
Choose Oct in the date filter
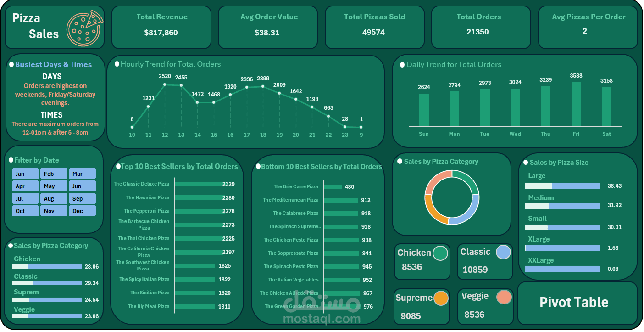pos(25,211)
